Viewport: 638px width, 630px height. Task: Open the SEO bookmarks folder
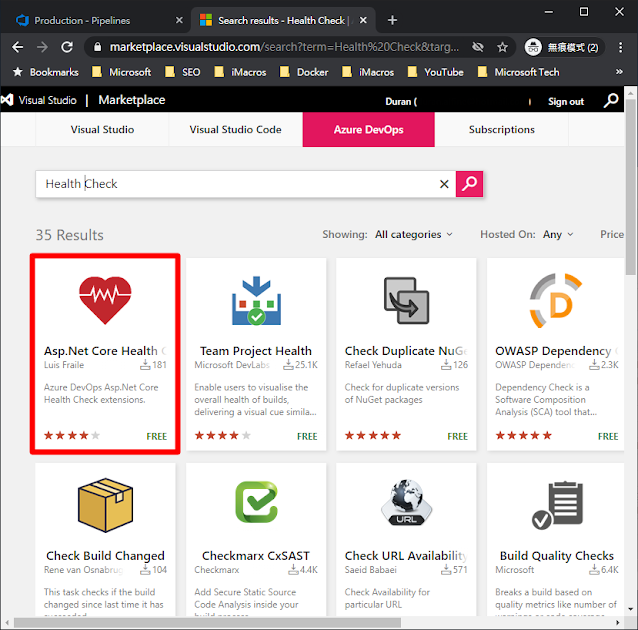(183, 72)
